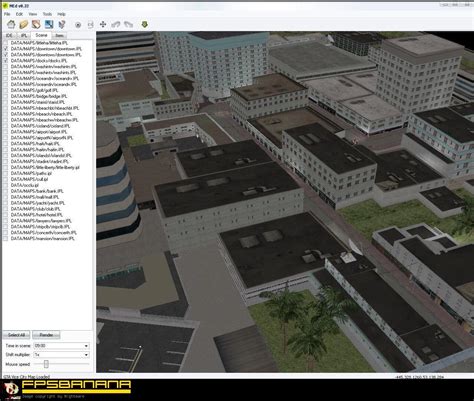Enable the littleha.IPL checkbox
Viewport: 474px width, 401px height.
click(6, 43)
